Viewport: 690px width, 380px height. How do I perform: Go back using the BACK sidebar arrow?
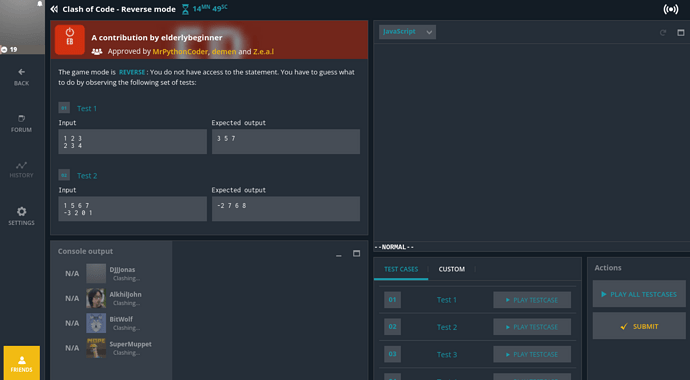click(21, 77)
